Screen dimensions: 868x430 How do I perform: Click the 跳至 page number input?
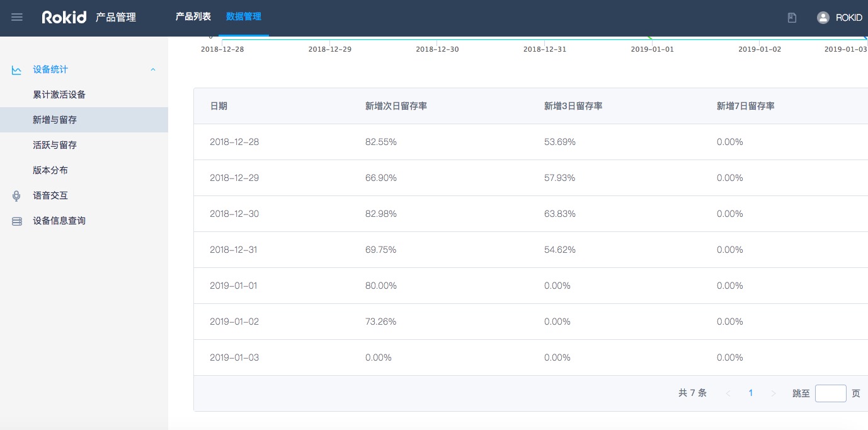pos(830,393)
